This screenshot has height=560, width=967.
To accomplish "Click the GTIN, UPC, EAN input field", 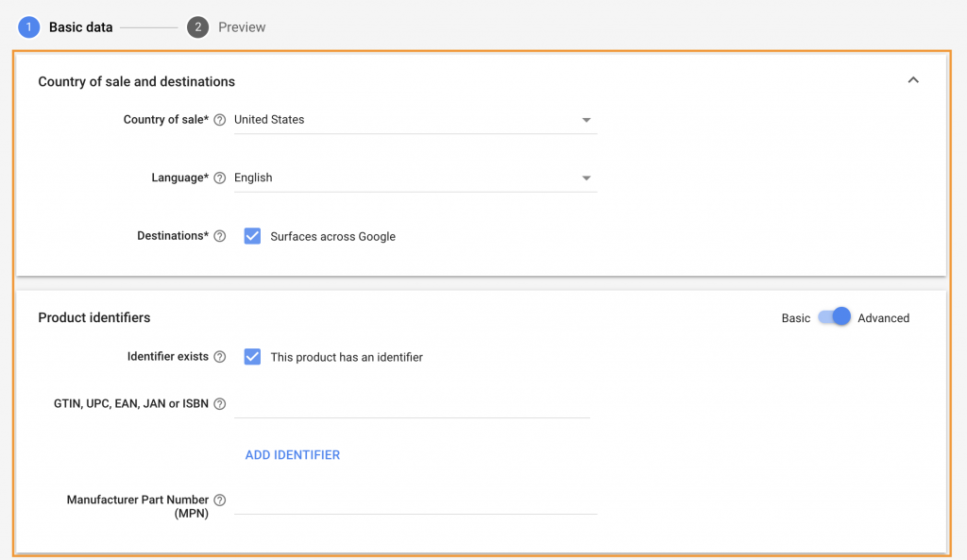I will click(x=412, y=404).
